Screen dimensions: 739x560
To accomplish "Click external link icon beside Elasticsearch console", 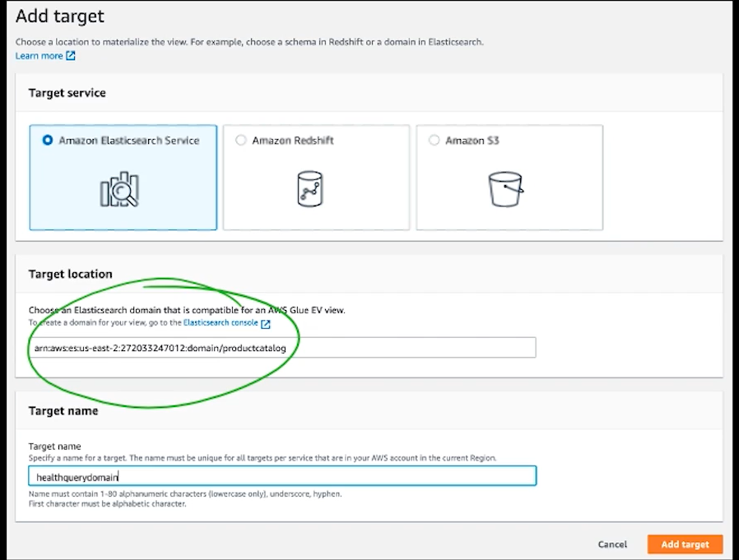I will [266, 323].
